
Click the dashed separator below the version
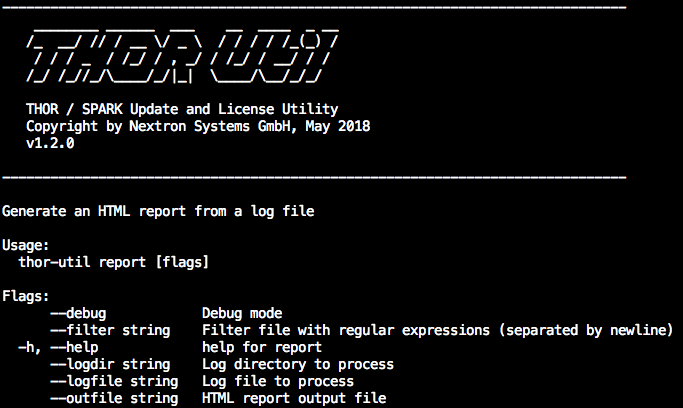click(314, 177)
